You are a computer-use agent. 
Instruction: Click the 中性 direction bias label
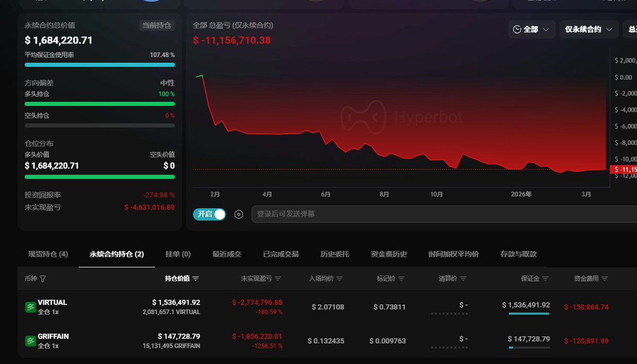pyautogui.click(x=167, y=83)
